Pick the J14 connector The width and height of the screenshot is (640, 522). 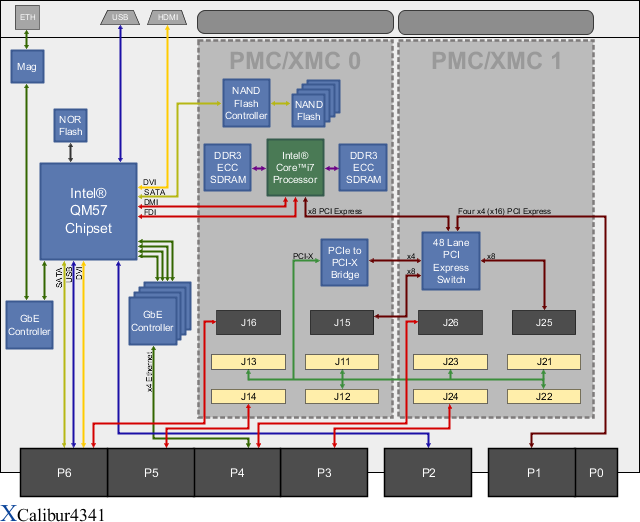[x=248, y=397]
